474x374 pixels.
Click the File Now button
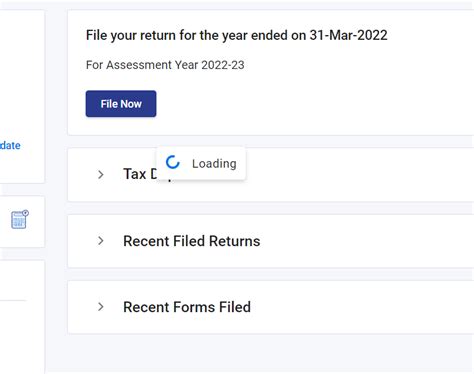121,104
